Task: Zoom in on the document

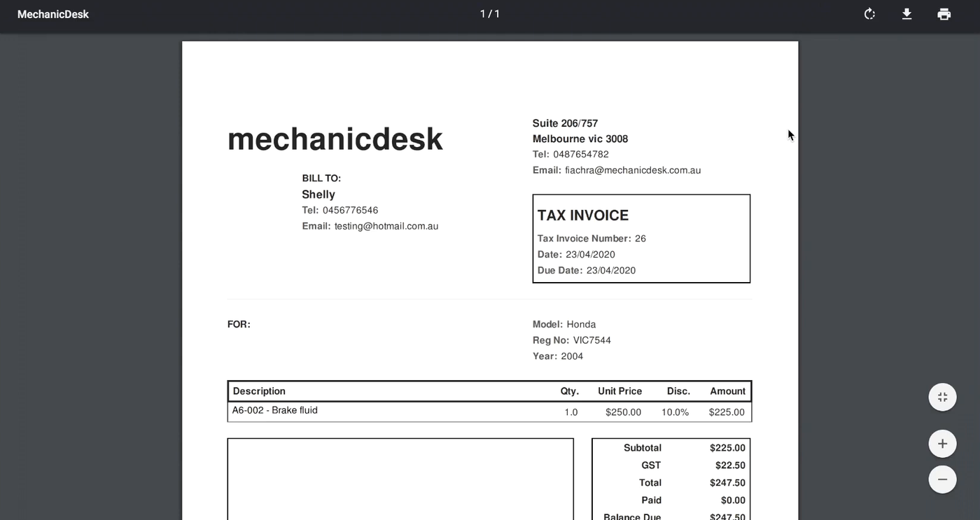Action: pos(942,444)
